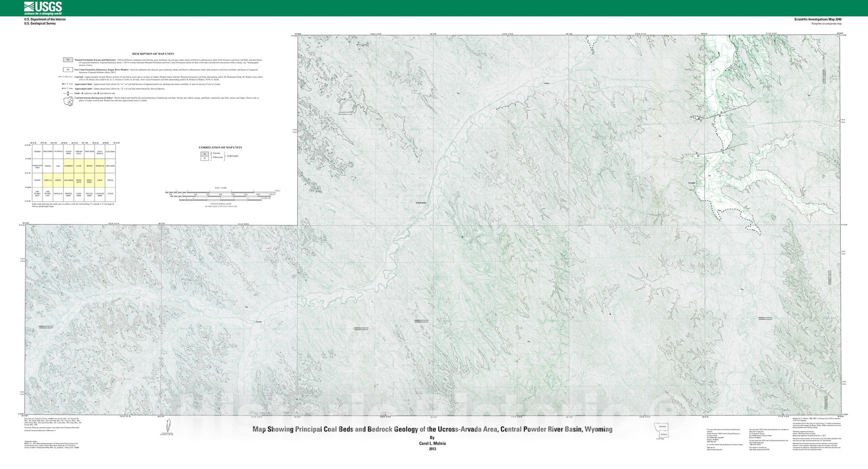Click the white Tfr box in map unit descriptions

68,70
